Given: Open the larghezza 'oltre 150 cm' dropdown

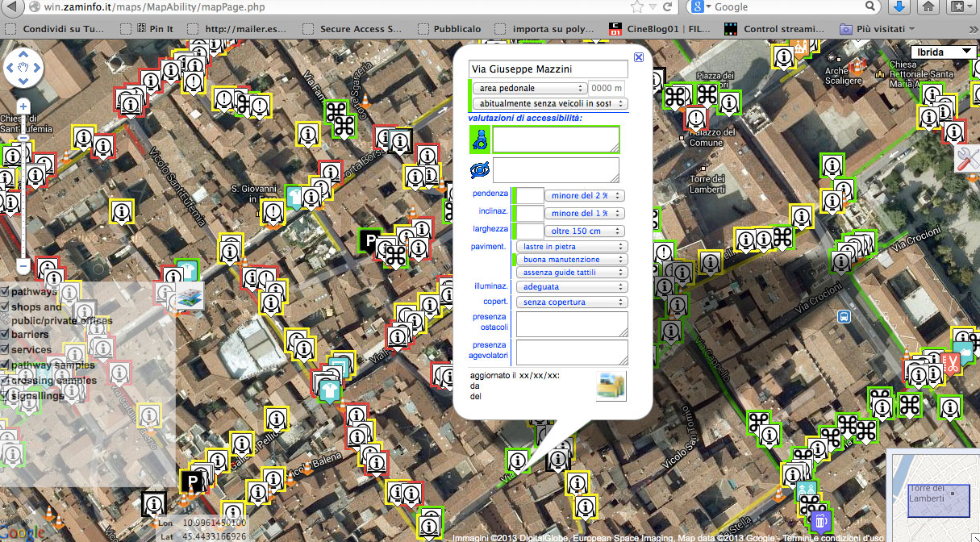Looking at the screenshot, I should (586, 231).
